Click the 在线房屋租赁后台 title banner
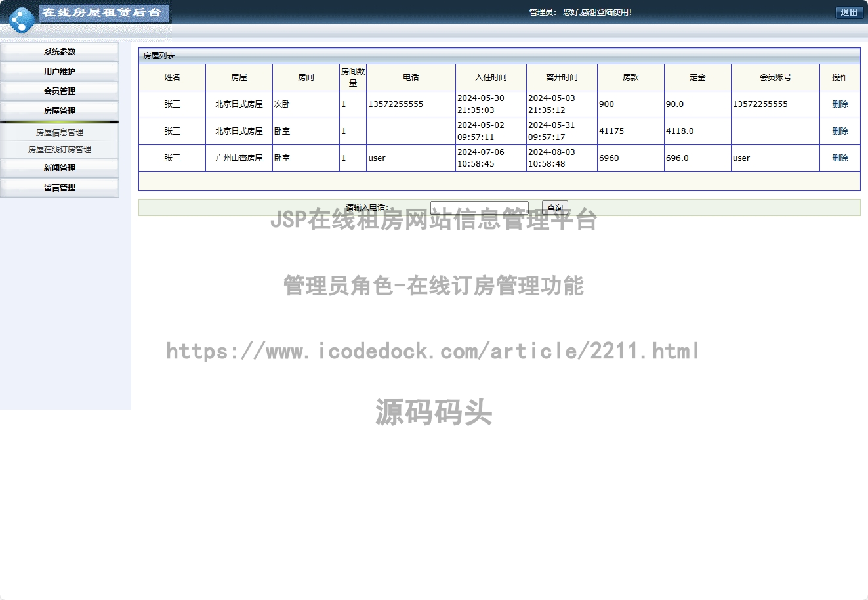 pos(104,13)
